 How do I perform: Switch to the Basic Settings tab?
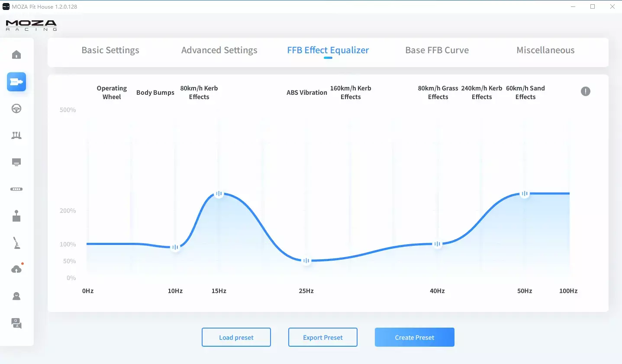(110, 50)
